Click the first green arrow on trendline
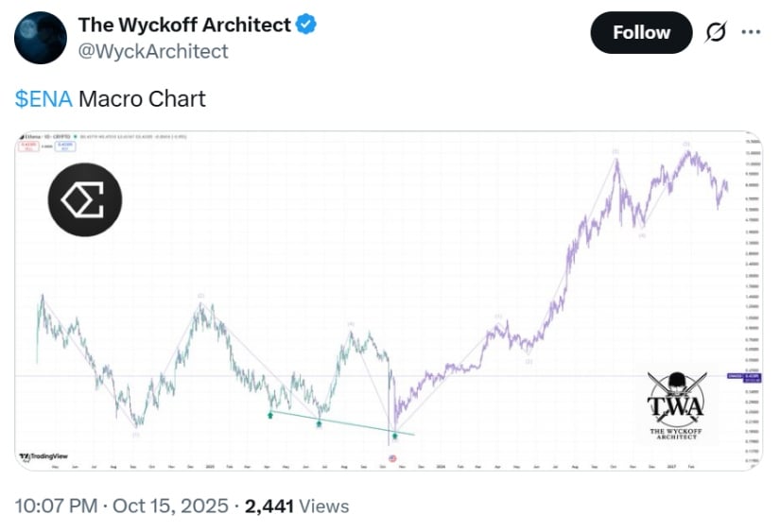This screenshot has width=780, height=532. 271,413
